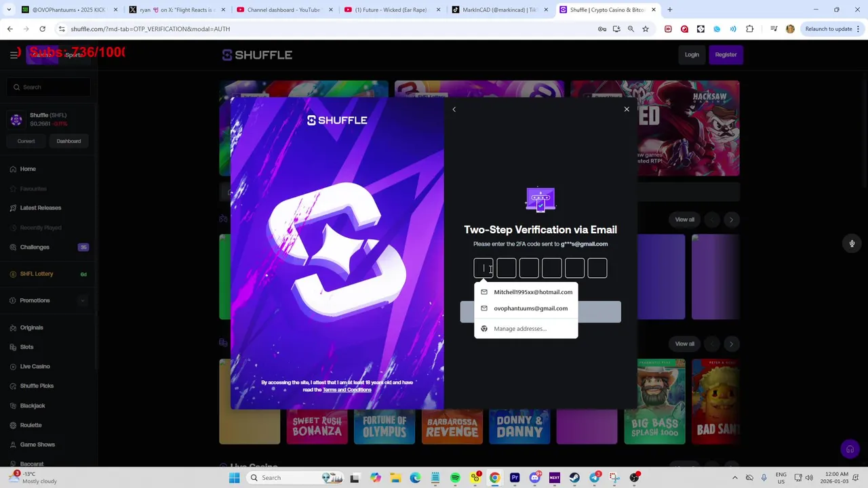Open Chrome's password key icon
Image resolution: width=868 pixels, height=488 pixels.
tap(602, 29)
